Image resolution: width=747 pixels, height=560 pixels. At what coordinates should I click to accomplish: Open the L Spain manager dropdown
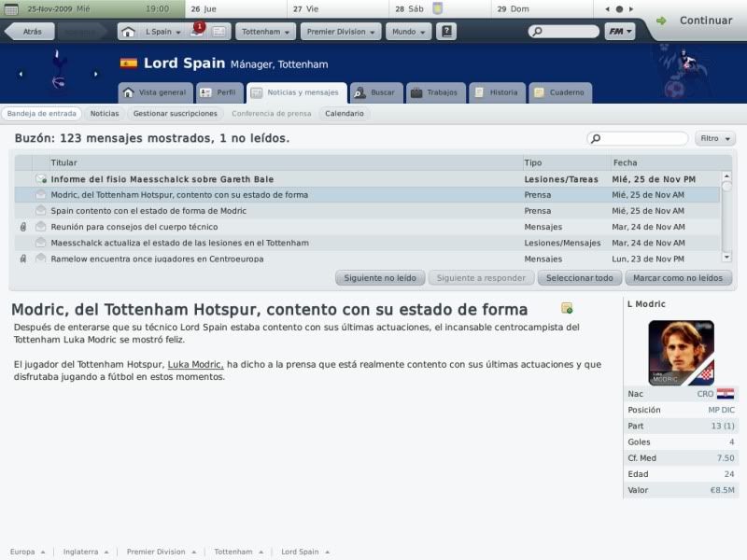point(163,32)
